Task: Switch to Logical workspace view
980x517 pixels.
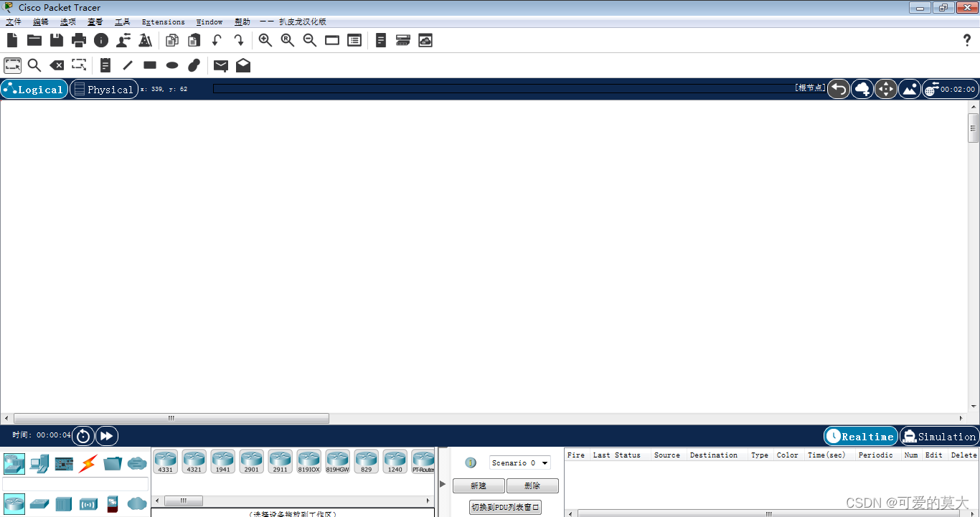Action: [34, 90]
